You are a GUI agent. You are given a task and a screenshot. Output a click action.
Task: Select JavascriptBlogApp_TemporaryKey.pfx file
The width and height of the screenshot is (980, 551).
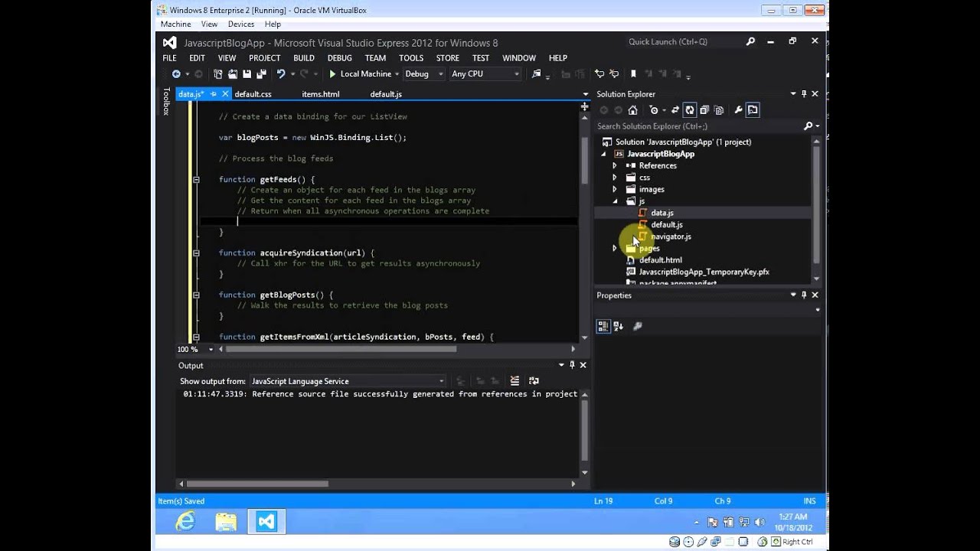point(704,272)
